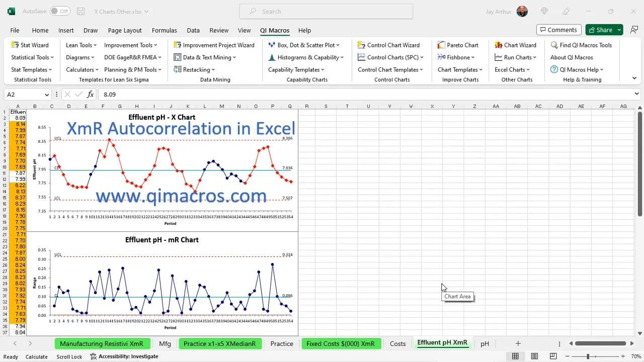Switch to the Insert ribbon tab
Image resolution: width=644 pixels, height=362 pixels.
(x=66, y=30)
